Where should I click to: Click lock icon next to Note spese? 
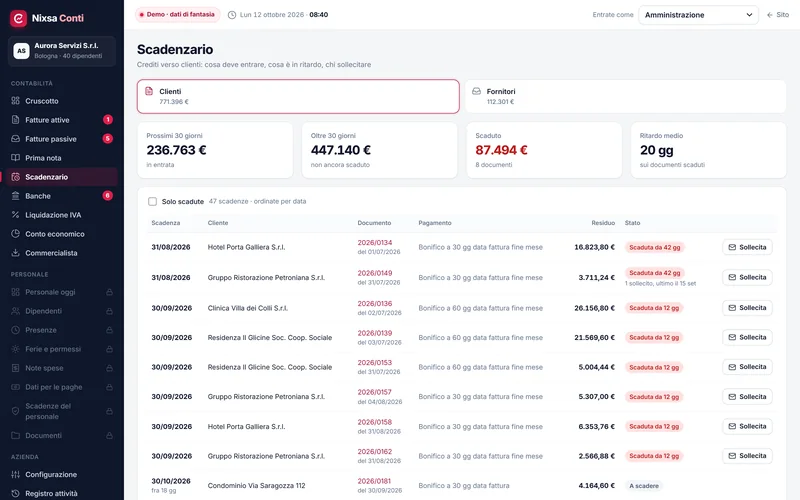[109, 368]
